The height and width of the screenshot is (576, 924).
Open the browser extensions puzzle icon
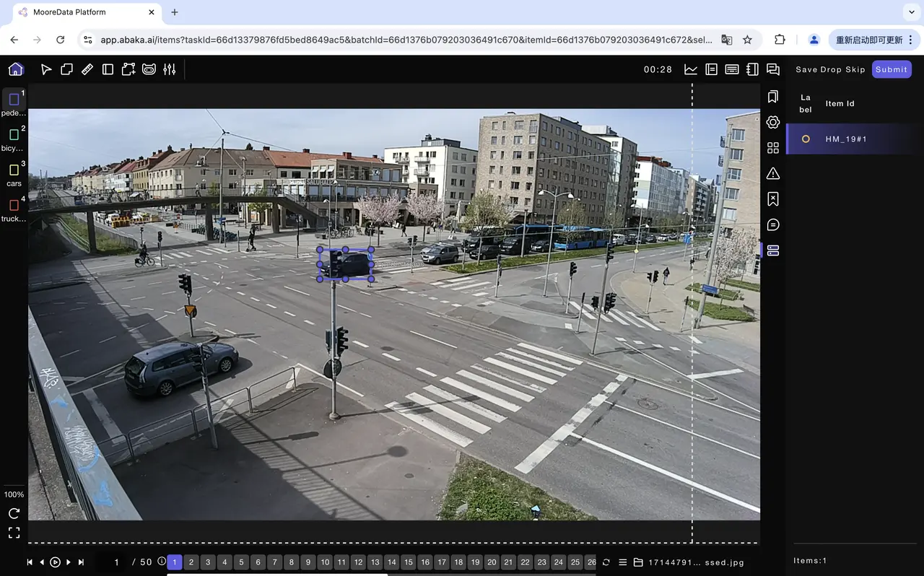[x=780, y=40]
